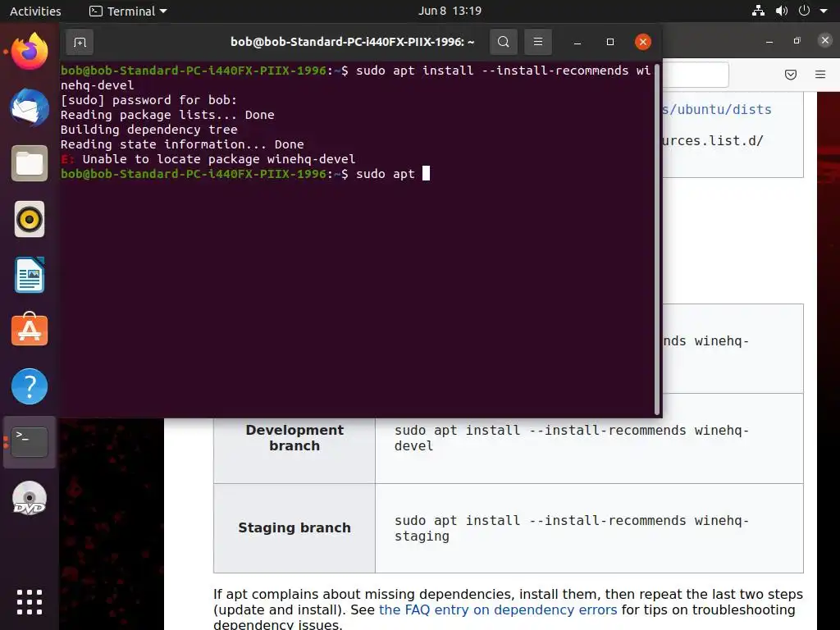Open LibreOffice Writer from the dock
This screenshot has height=630, width=840.
[30, 275]
